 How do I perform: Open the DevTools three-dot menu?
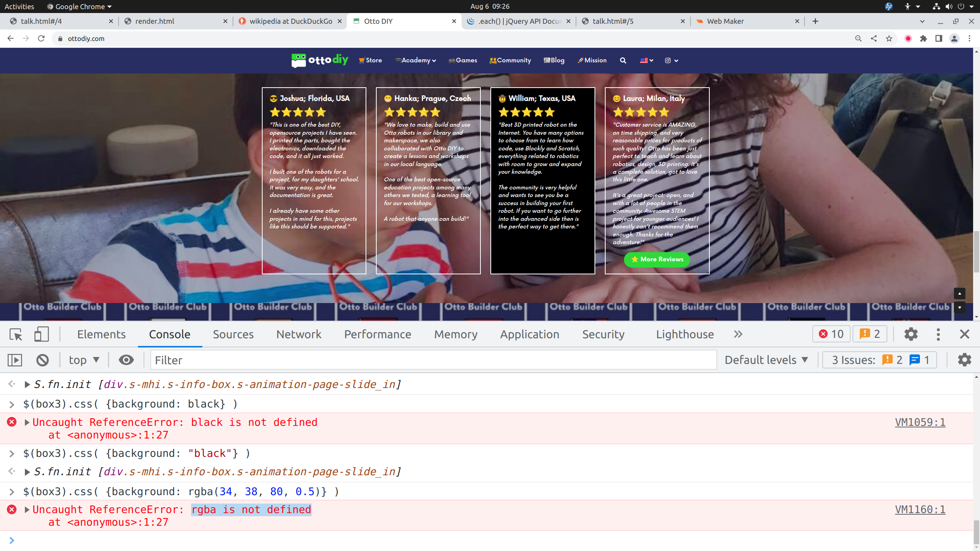[938, 334]
